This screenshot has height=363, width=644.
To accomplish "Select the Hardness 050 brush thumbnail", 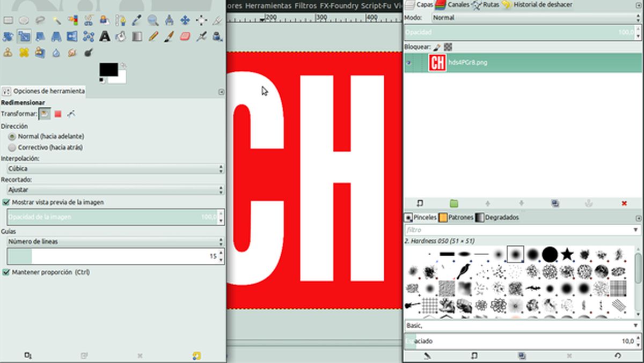I will click(515, 254).
